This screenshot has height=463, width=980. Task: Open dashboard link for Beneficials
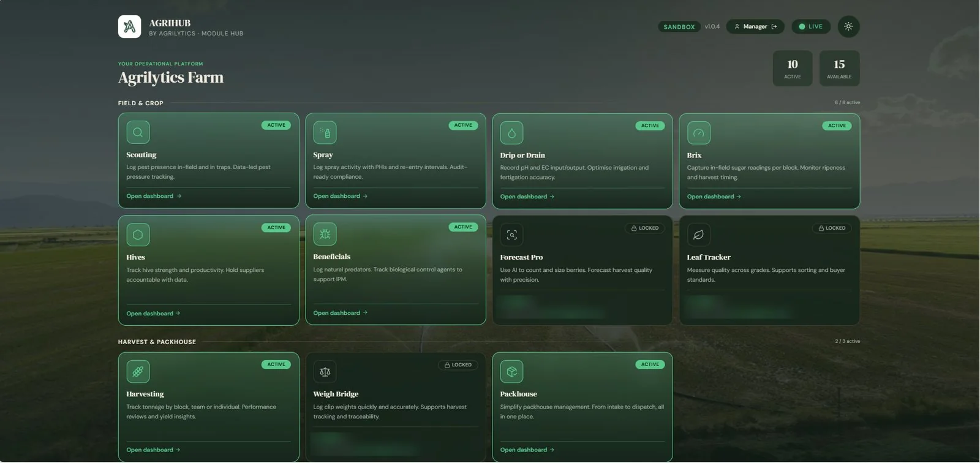[x=341, y=313]
